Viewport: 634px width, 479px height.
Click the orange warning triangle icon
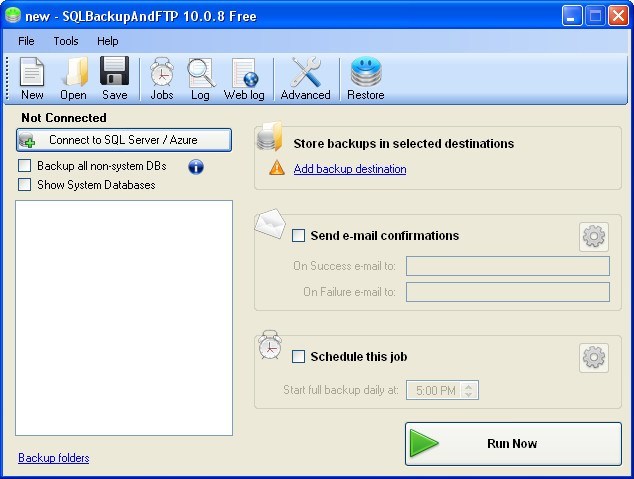coord(277,167)
